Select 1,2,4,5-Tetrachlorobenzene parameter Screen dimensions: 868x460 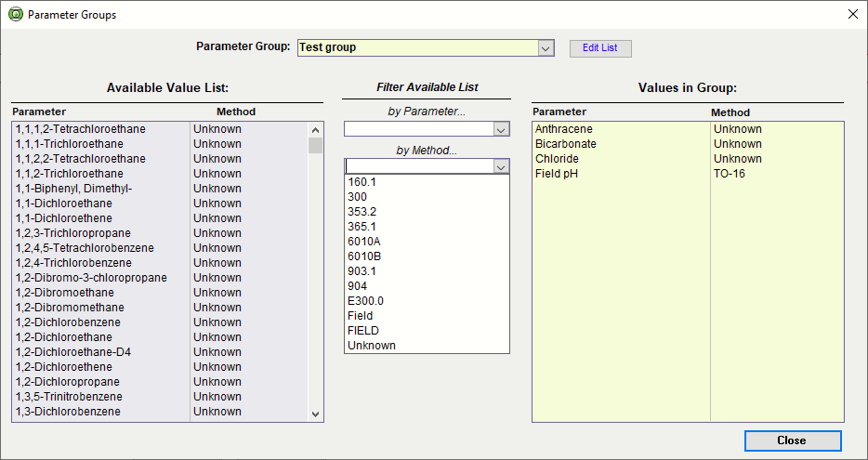click(160, 248)
